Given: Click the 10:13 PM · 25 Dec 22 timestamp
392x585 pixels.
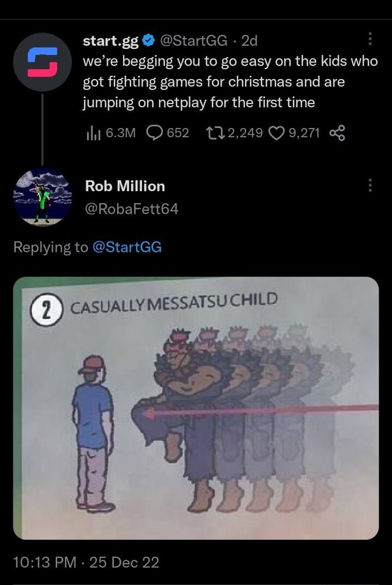Looking at the screenshot, I should point(86,562).
